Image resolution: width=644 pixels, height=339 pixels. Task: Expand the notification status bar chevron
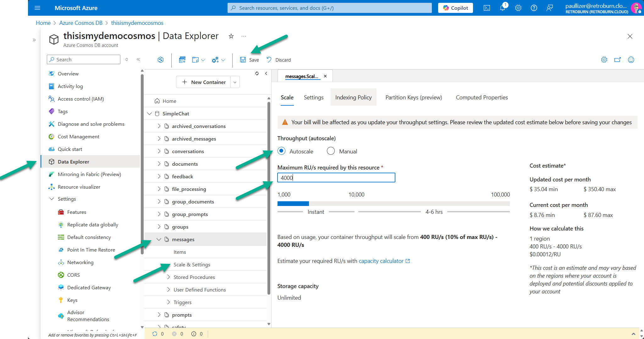click(633, 334)
